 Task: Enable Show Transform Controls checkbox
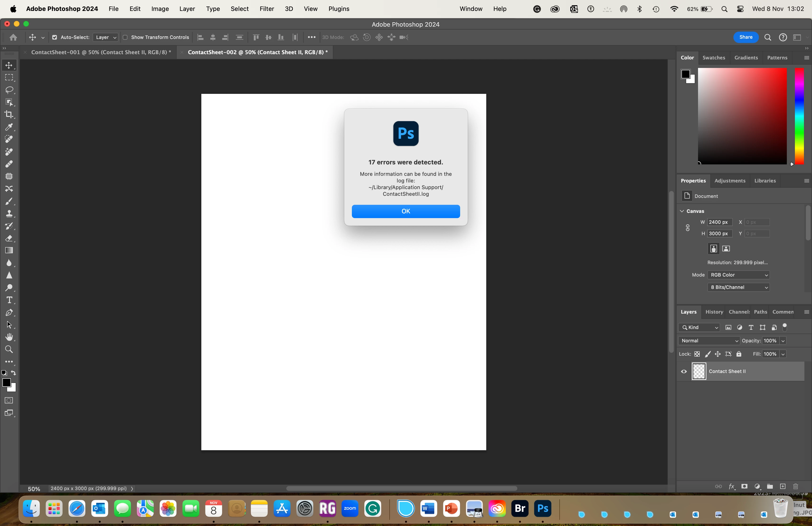125,38
